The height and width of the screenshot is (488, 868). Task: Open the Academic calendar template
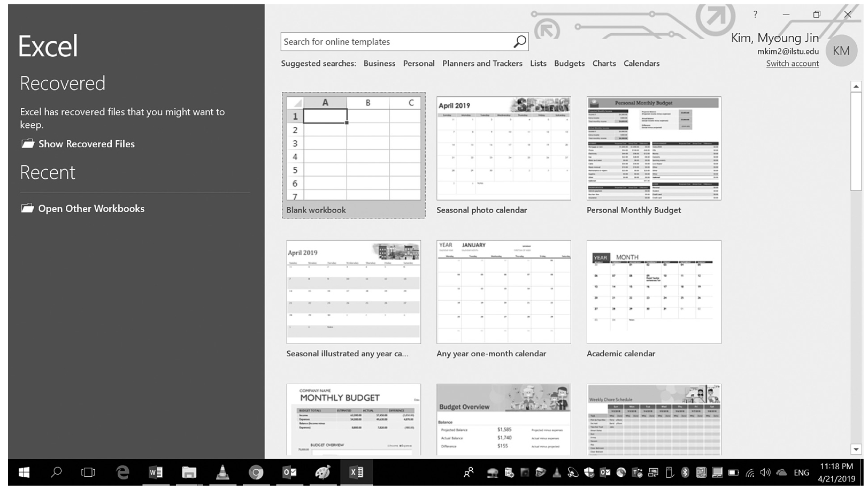pos(654,299)
